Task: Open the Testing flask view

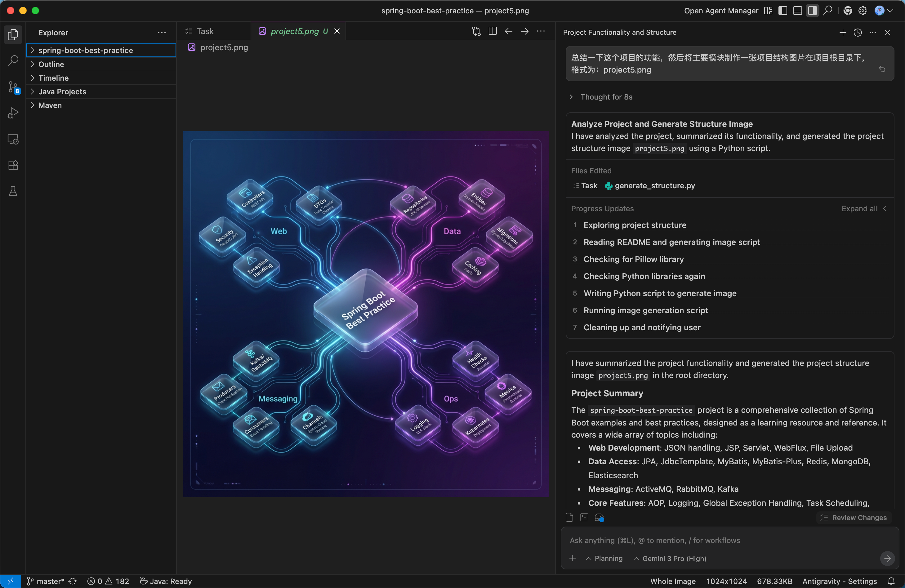Action: point(13,191)
